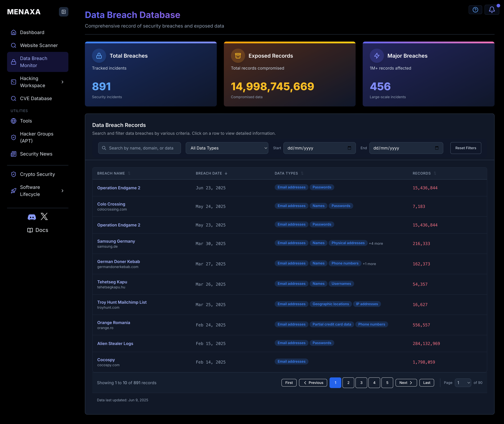Image resolution: width=504 pixels, height=424 pixels.
Task: Open Hacker Groups (APT) menu item
Action: [38, 137]
